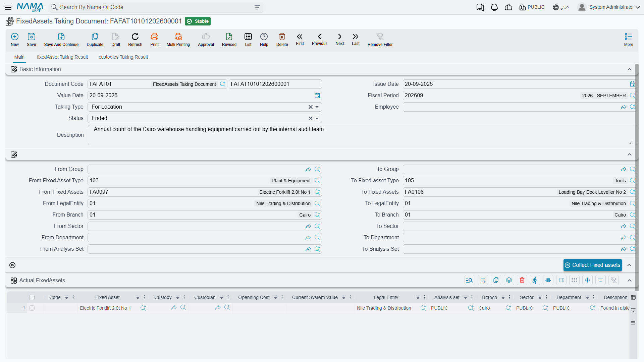Click the Approval toolbar button
Viewport: 644px width, 362px height.
(x=206, y=39)
